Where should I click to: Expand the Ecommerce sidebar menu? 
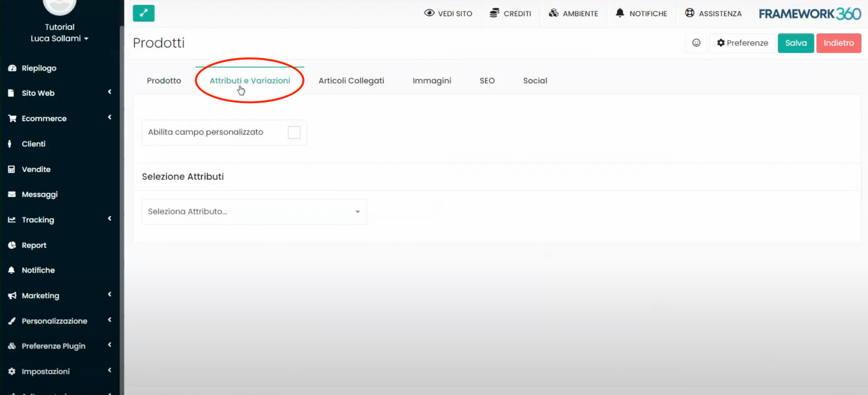pos(44,119)
